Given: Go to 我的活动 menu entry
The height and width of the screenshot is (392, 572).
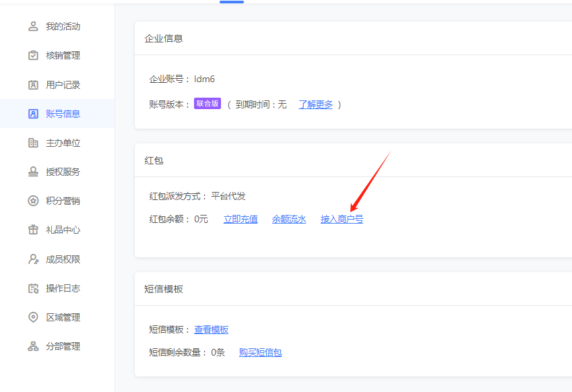Looking at the screenshot, I should tap(63, 27).
